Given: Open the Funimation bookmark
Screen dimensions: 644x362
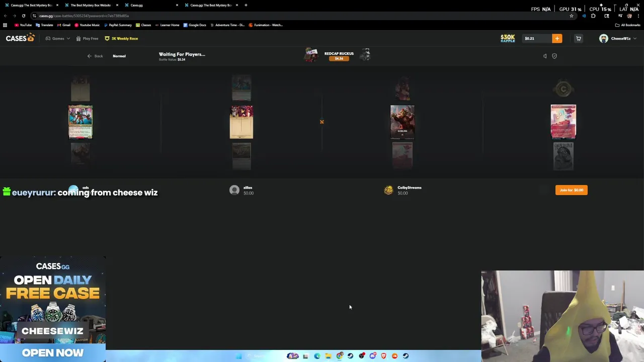Looking at the screenshot, I should [x=266, y=25].
